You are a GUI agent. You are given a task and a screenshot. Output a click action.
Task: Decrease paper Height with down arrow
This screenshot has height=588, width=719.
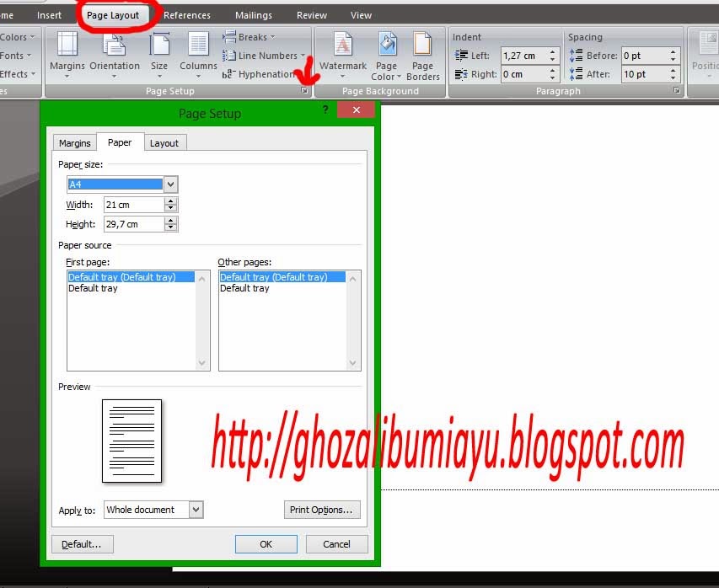(x=171, y=227)
